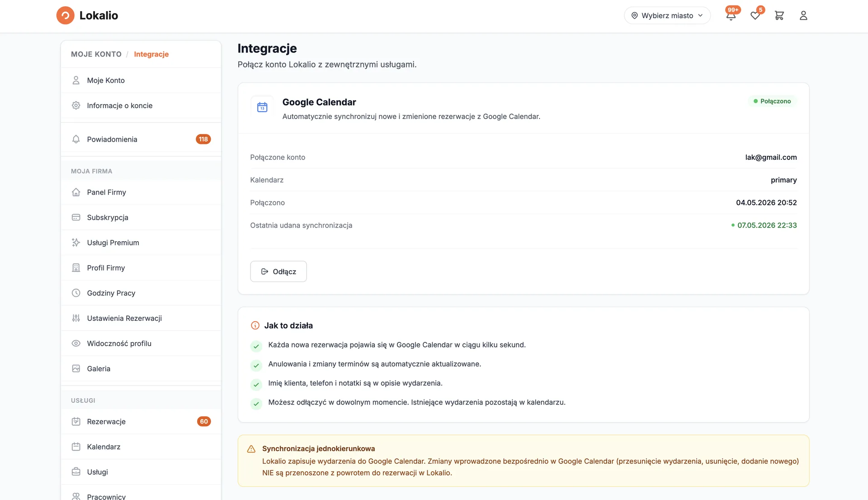This screenshot has width=868, height=500.
Task: Click the Jak to działa heading
Action: point(288,326)
